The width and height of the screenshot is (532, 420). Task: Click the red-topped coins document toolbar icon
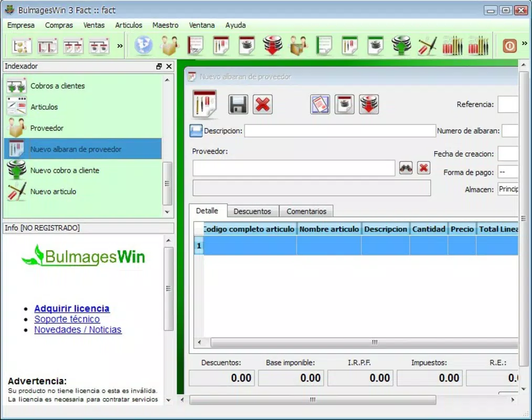coord(247,46)
